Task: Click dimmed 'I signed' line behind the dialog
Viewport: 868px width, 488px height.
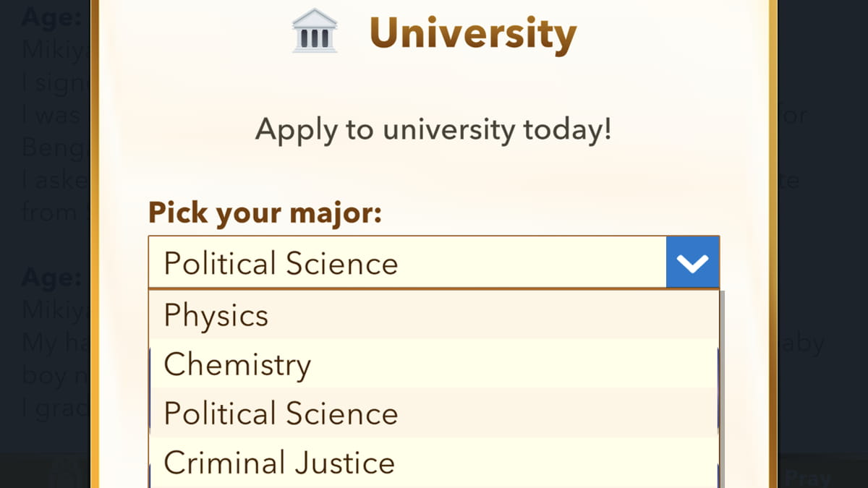Action: click(x=54, y=83)
